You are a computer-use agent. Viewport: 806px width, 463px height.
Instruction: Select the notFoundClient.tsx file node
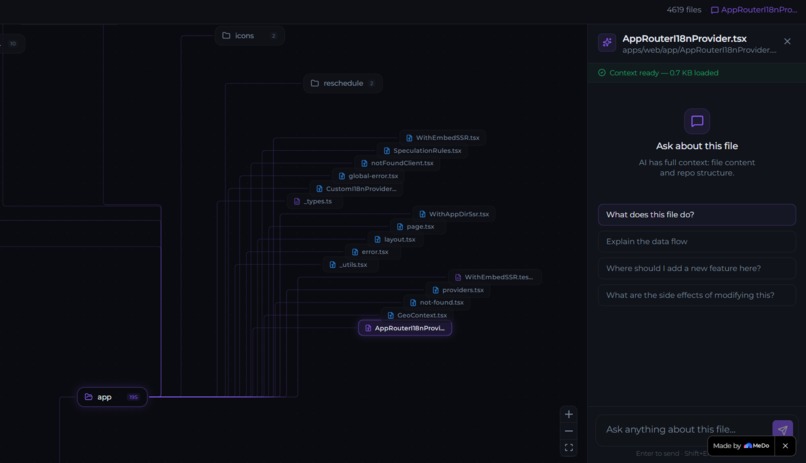tap(397, 163)
